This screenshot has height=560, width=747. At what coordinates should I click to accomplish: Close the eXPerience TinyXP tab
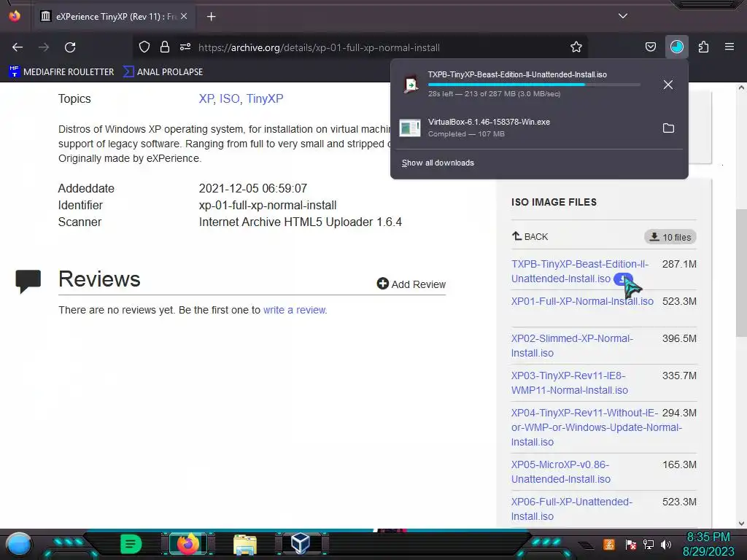point(184,16)
